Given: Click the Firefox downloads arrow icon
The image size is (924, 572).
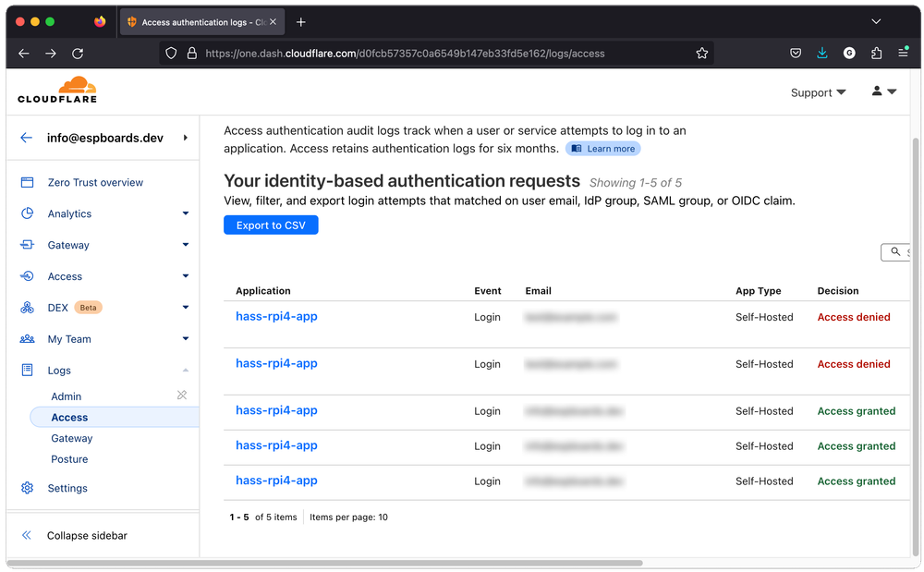Looking at the screenshot, I should coord(822,54).
